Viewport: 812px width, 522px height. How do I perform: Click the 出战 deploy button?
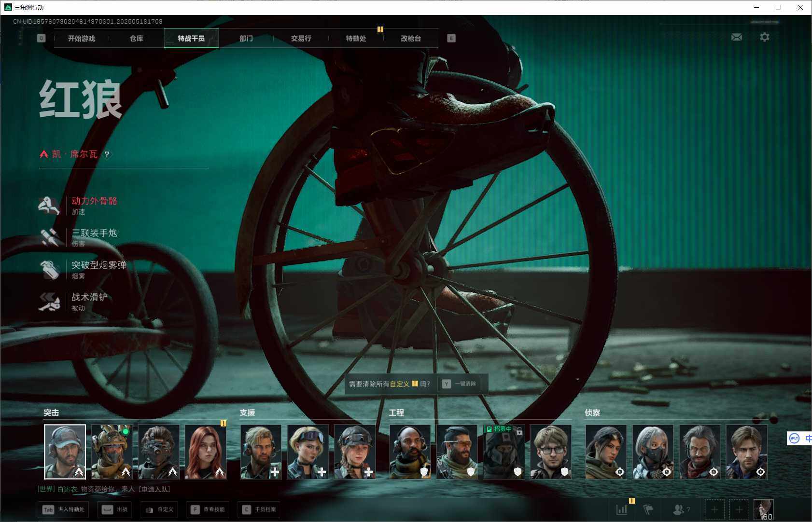pos(115,509)
